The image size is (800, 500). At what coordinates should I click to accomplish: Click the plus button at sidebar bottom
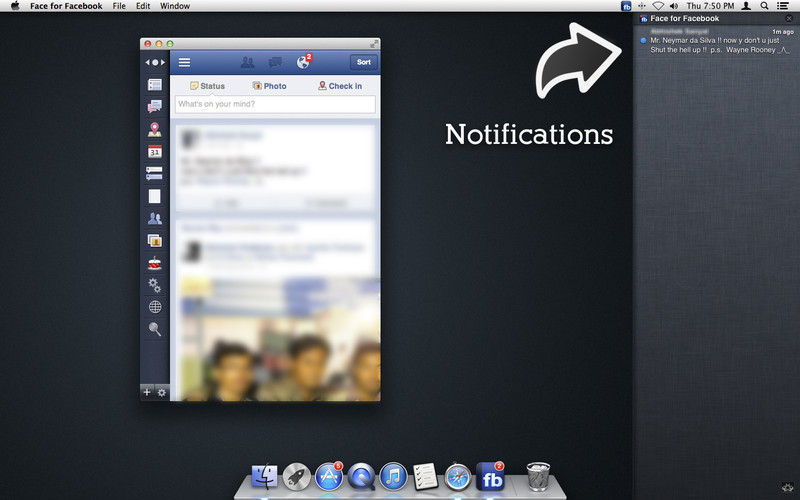pyautogui.click(x=147, y=392)
